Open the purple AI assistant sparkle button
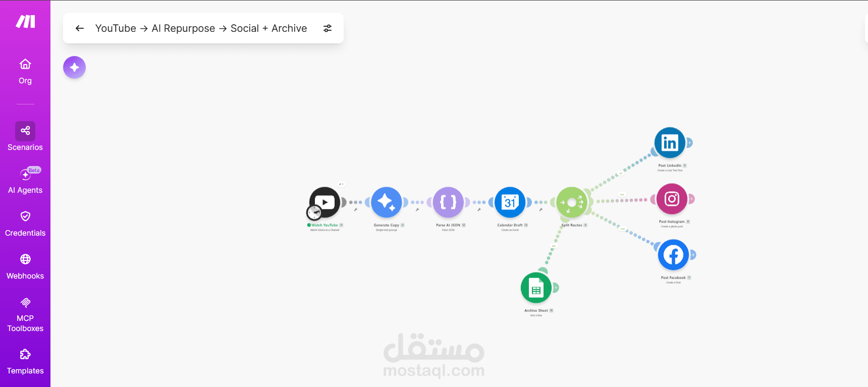This screenshot has height=387, width=868. pyautogui.click(x=74, y=67)
